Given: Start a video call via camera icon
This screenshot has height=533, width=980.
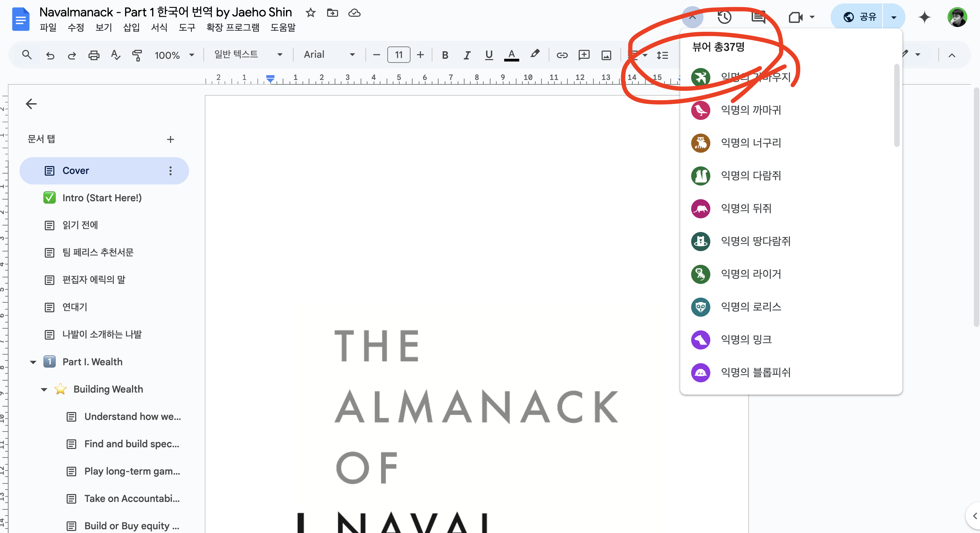Looking at the screenshot, I should 796,17.
